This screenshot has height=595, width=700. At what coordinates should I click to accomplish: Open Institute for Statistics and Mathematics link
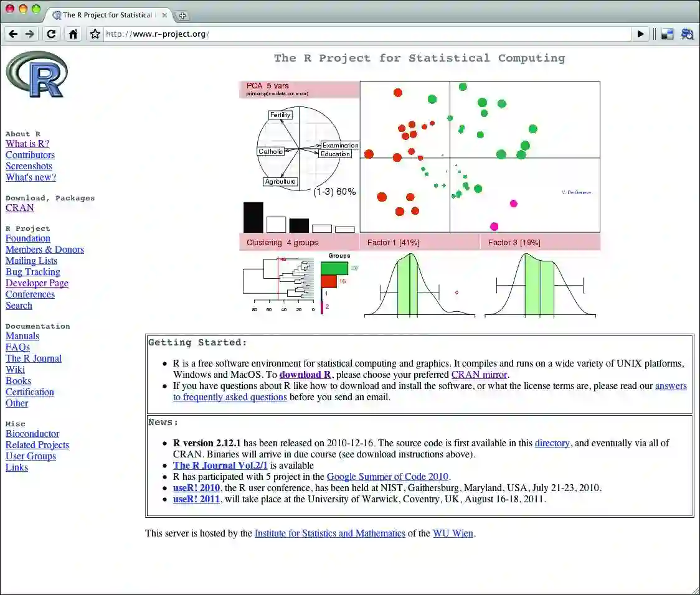coord(330,533)
